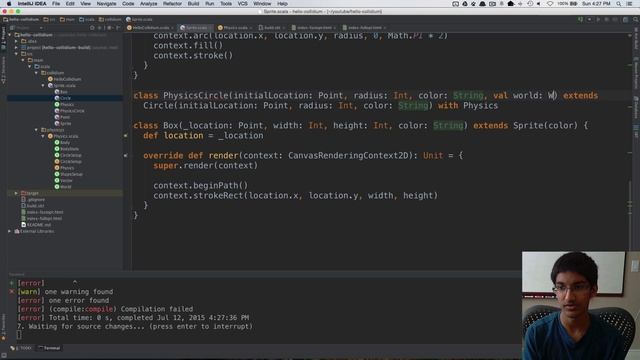Collapse the hello-collidium project root
Viewport: 640px width, 360px height.
(x=10, y=35)
